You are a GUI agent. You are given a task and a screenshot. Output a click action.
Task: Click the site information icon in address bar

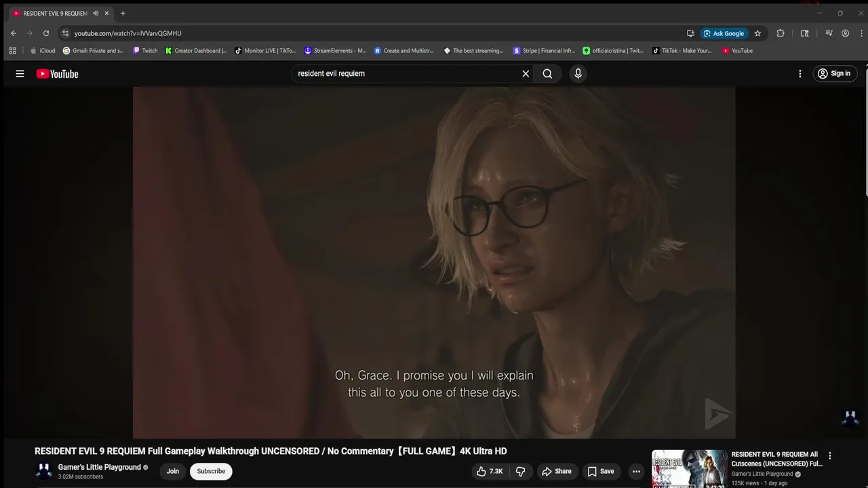pyautogui.click(x=65, y=33)
